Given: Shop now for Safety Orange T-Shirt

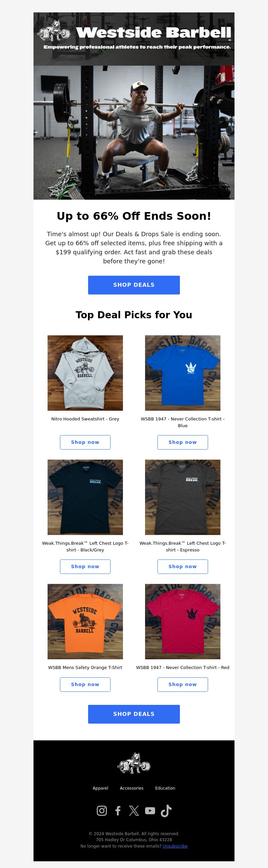Looking at the screenshot, I should click(x=85, y=684).
